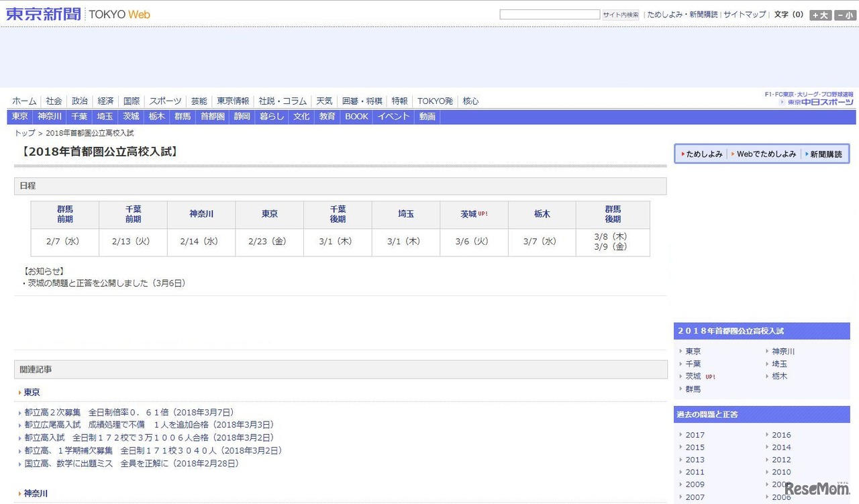Open article 都立高２次募集 全日制倍率
The image size is (859, 504).
click(x=128, y=413)
